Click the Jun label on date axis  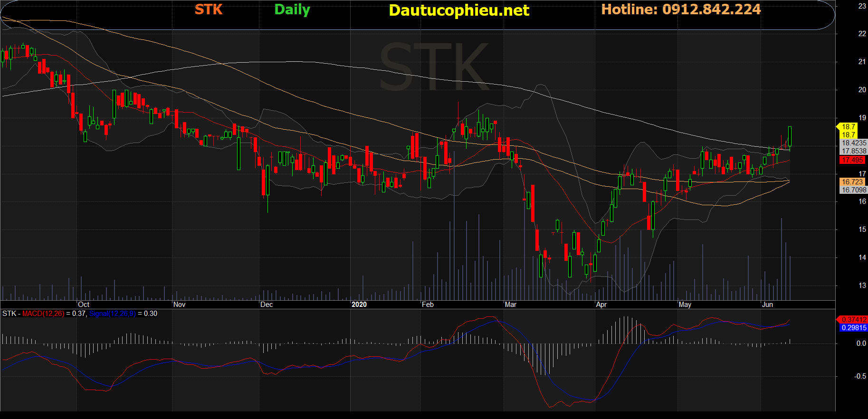(x=767, y=305)
